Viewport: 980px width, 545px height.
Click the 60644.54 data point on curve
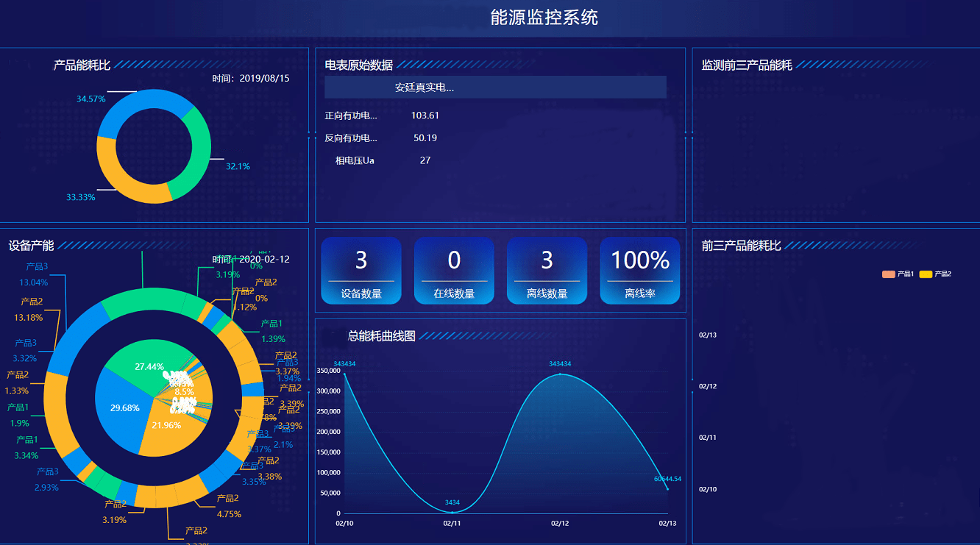667,489
